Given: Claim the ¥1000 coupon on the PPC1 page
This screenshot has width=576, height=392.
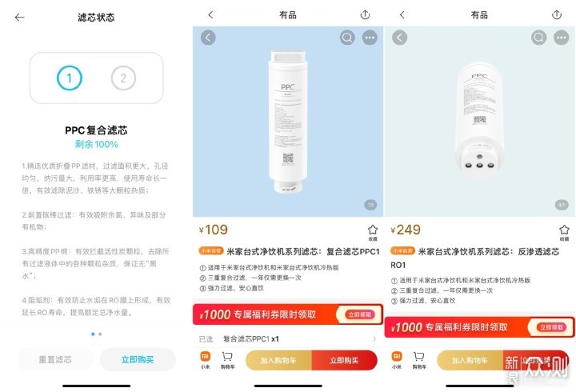Looking at the screenshot, I should (360, 314).
